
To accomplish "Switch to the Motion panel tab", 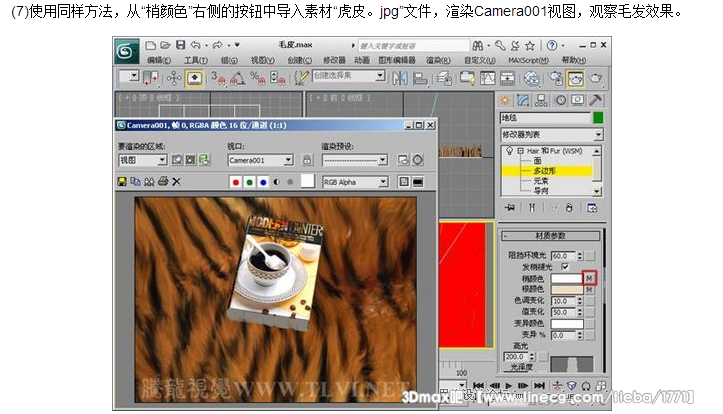I will click(x=560, y=100).
